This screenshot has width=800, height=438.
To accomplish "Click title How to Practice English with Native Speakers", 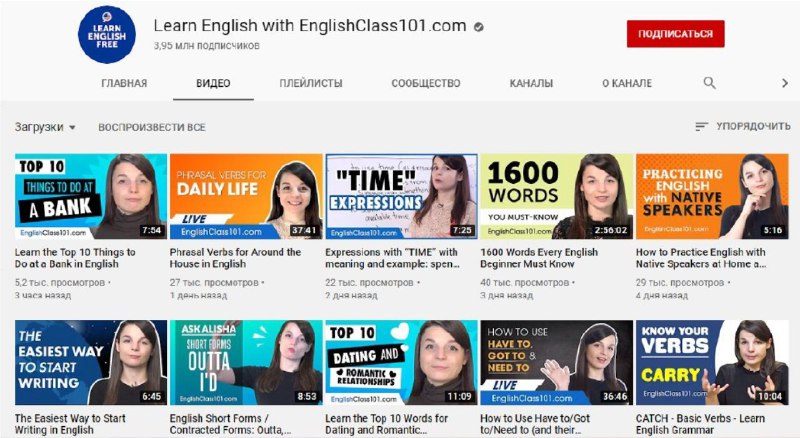I will coord(701,258).
